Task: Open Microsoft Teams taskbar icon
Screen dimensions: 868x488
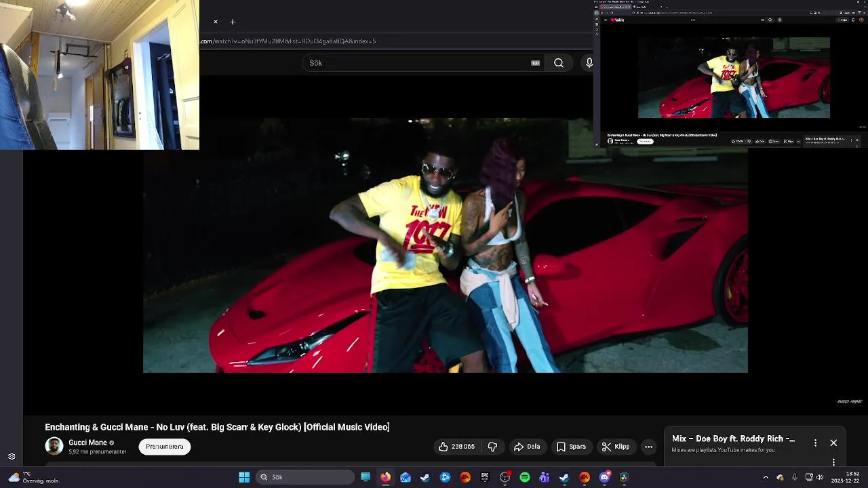Action: [x=545, y=477]
